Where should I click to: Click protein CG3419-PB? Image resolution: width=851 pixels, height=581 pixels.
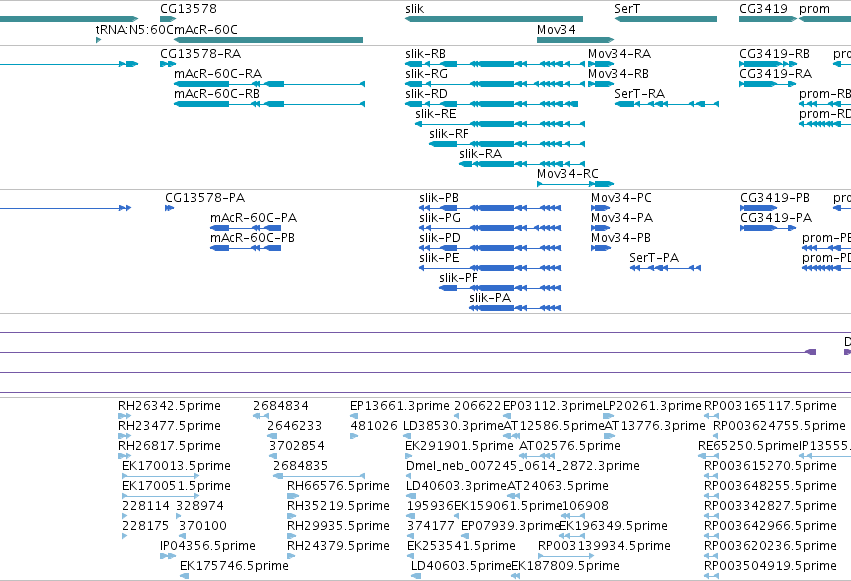759,208
